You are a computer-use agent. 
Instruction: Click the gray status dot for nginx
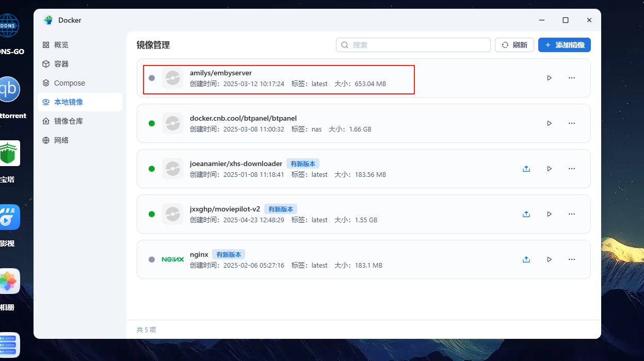tap(152, 259)
